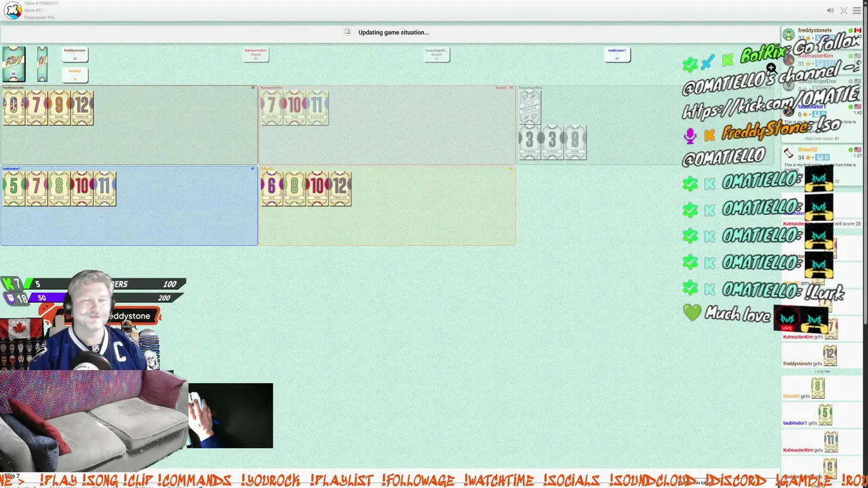This screenshot has width=868, height=488.
Task: Open freddystonetv profile in player panel
Action: tap(814, 30)
